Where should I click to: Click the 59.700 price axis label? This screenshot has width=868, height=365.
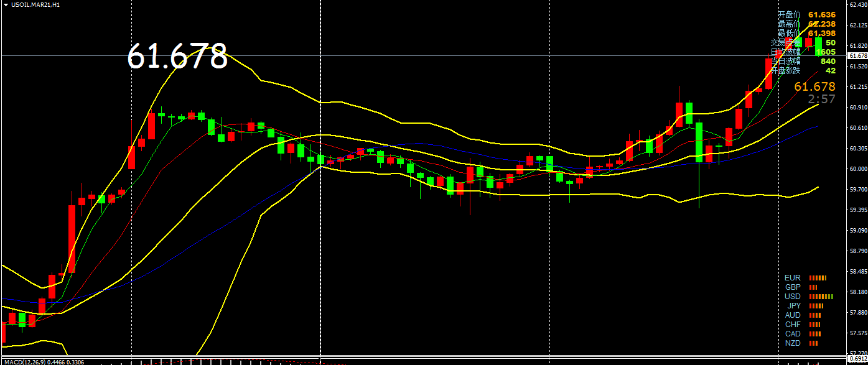858,189
